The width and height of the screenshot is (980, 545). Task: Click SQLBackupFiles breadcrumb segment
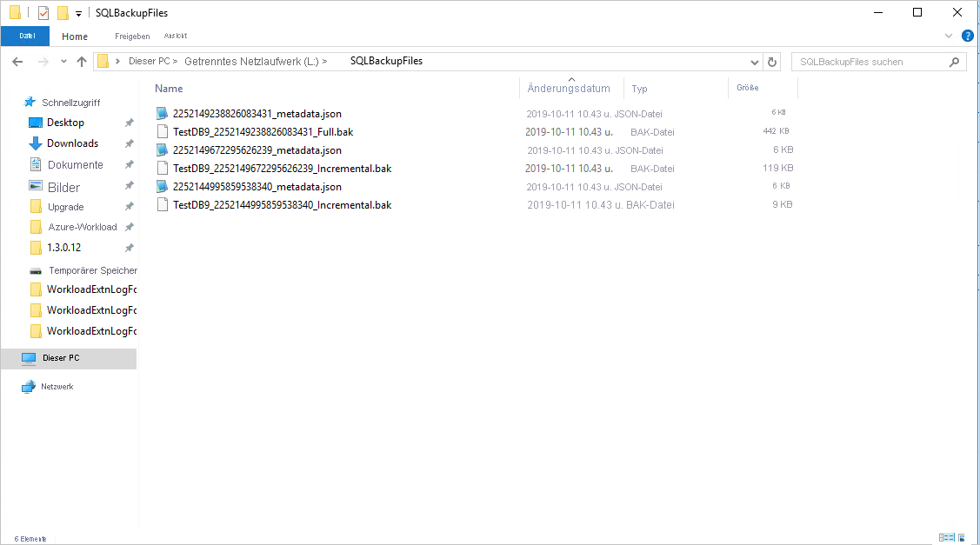tap(386, 61)
